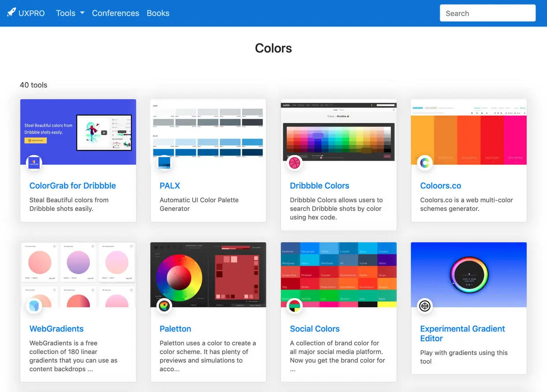Click the '40 tools' count text

tap(34, 85)
